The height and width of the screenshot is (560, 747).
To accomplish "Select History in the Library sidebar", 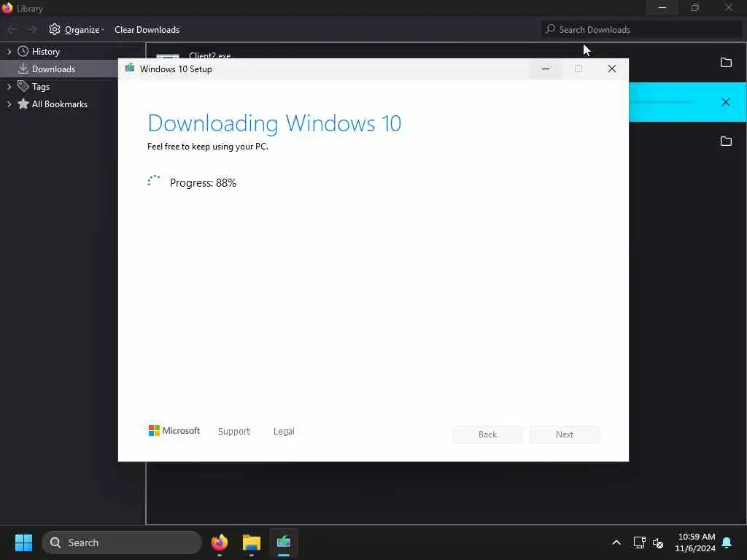I will (x=46, y=52).
